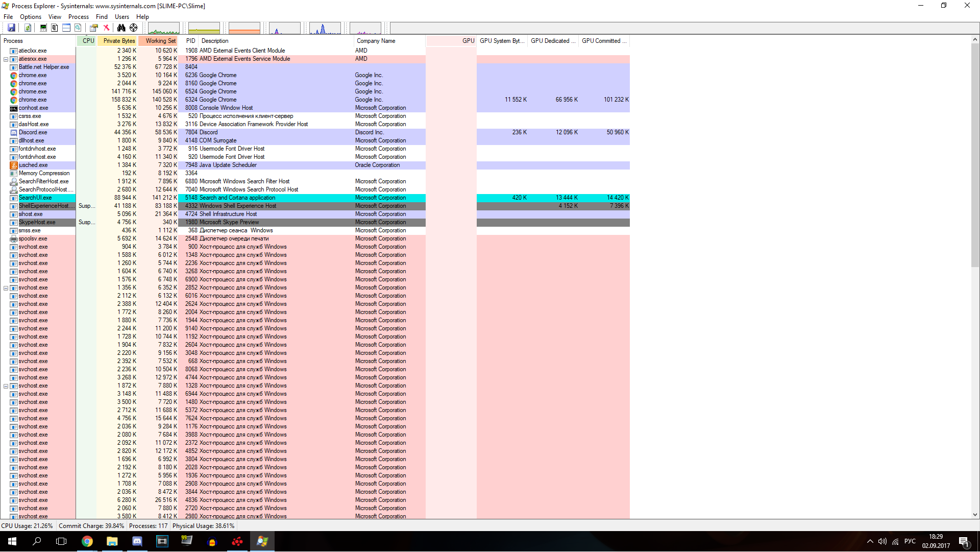Select the dasHost.exe process row

[x=315, y=124]
